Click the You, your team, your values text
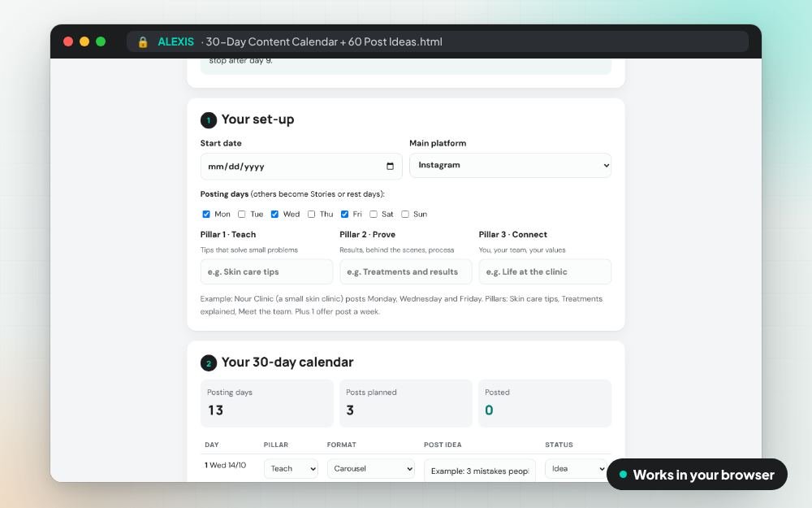 pyautogui.click(x=522, y=250)
